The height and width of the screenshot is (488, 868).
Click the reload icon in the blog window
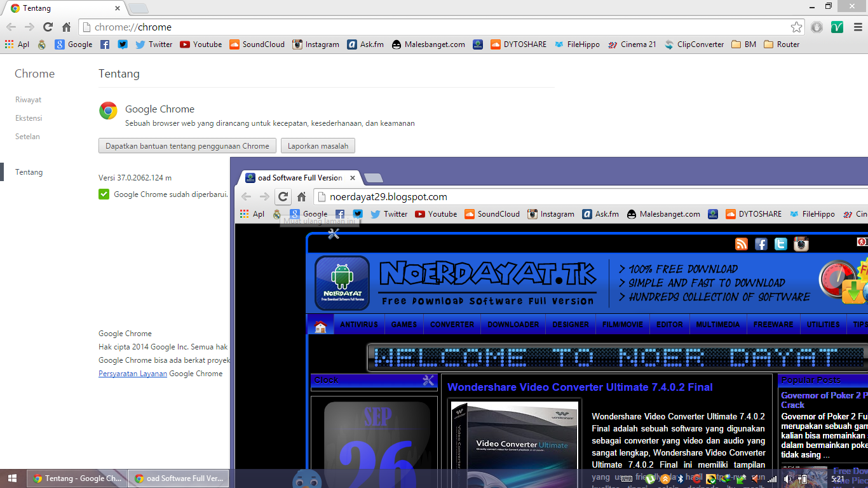point(282,196)
